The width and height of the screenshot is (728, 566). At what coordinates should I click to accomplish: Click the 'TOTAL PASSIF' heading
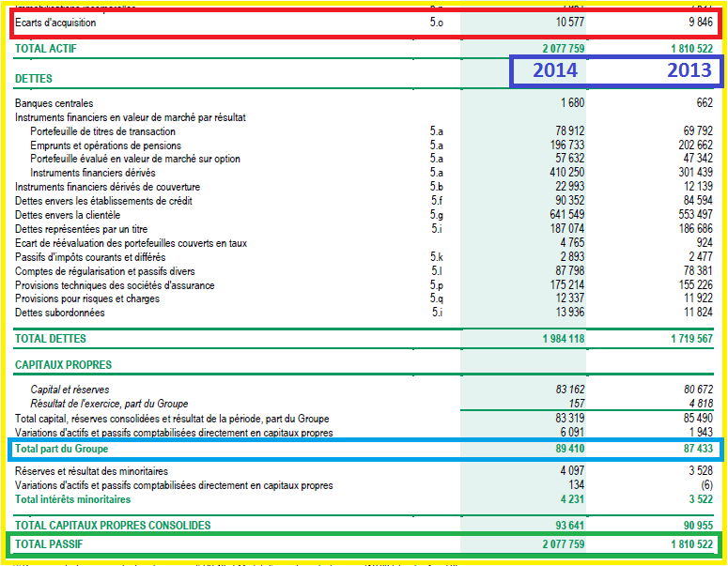click(49, 544)
